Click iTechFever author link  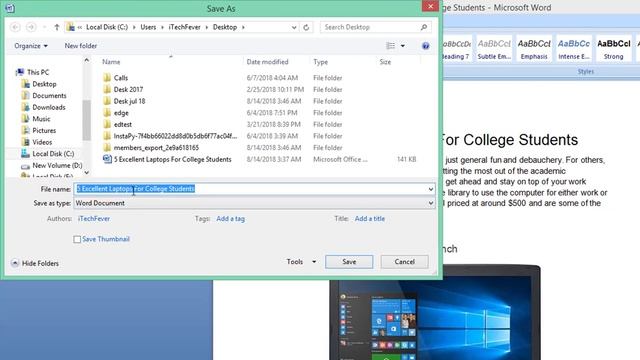94,219
